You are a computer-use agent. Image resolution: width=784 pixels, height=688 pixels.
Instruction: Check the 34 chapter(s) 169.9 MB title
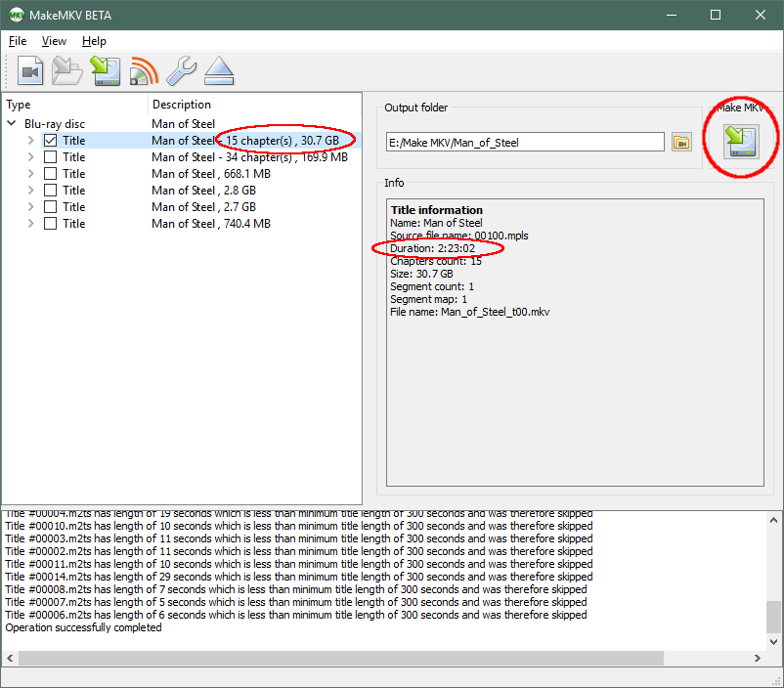(x=50, y=157)
